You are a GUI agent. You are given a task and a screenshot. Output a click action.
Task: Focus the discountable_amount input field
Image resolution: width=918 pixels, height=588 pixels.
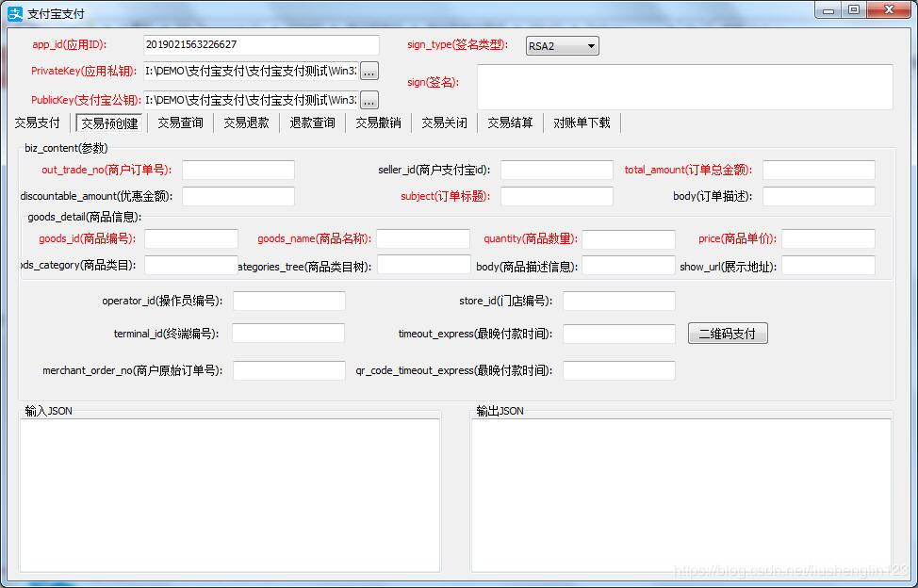tap(238, 197)
